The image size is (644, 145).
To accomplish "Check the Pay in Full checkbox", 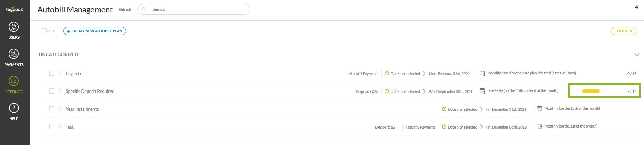I will (x=52, y=73).
